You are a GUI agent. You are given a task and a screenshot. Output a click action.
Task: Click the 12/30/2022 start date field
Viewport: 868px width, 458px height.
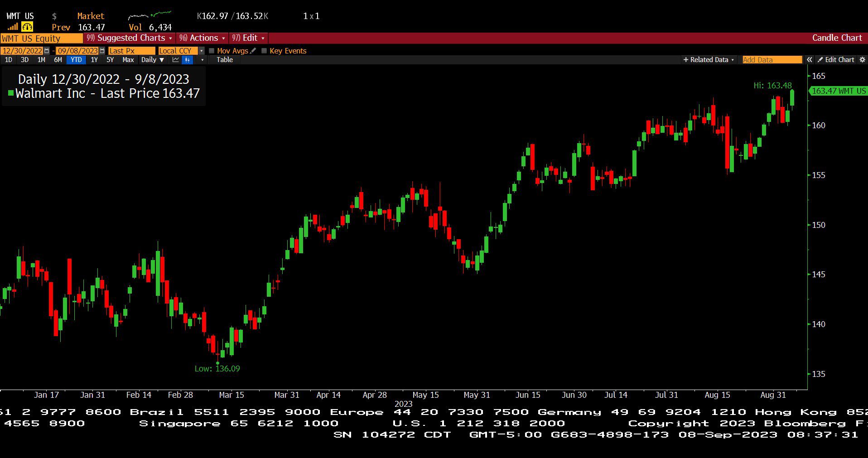tap(22, 51)
